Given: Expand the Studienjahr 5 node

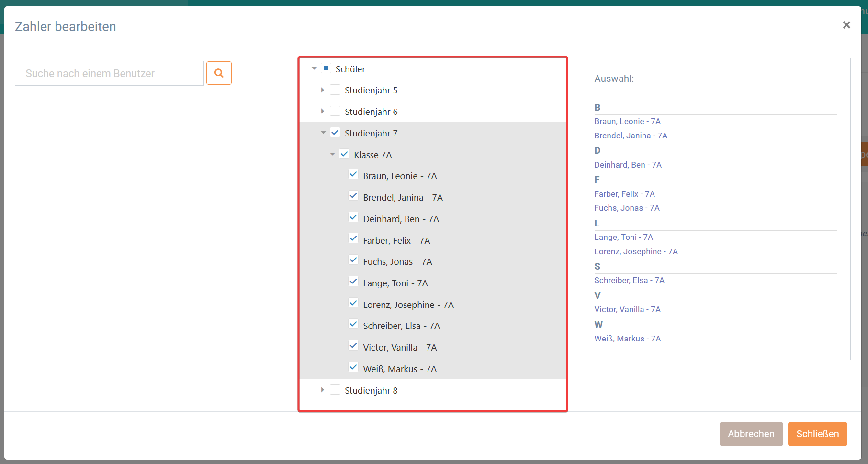Looking at the screenshot, I should point(323,90).
